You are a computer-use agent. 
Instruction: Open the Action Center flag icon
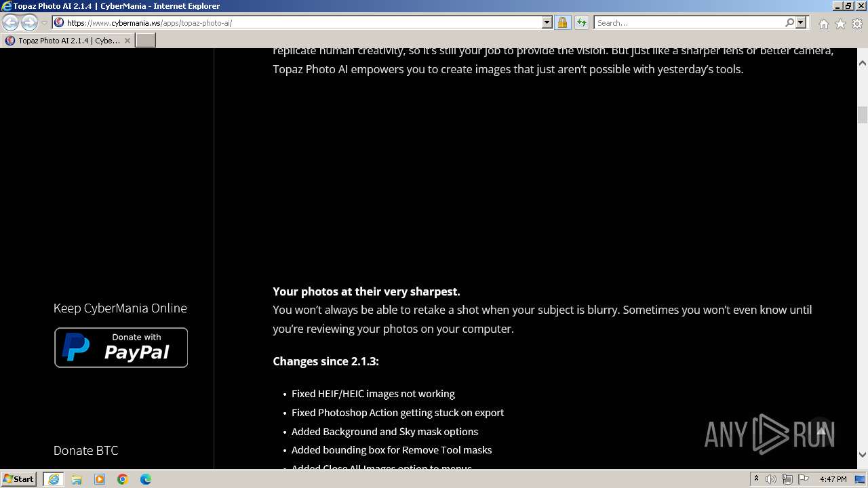point(803,479)
